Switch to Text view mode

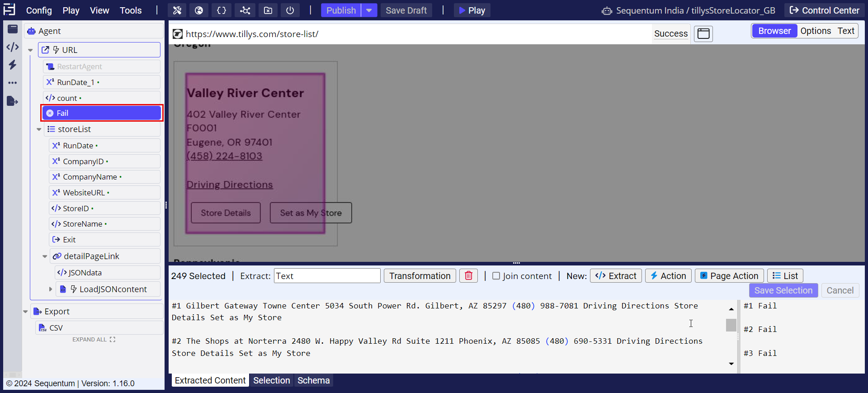pyautogui.click(x=846, y=31)
